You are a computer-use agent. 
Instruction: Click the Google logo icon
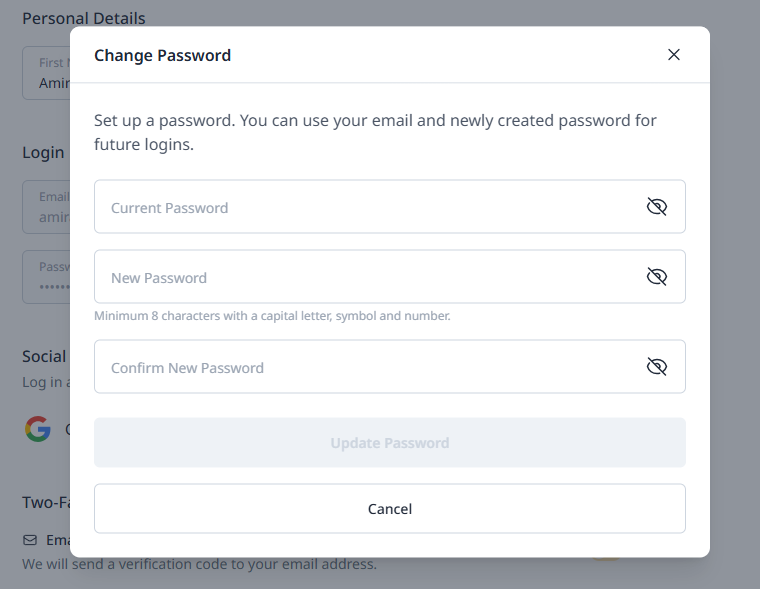(x=38, y=429)
